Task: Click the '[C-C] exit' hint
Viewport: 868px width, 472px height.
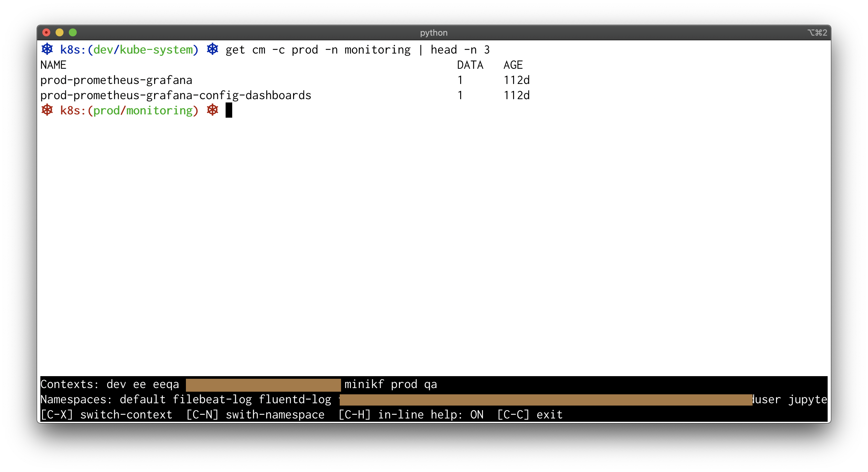Action: 530,414
